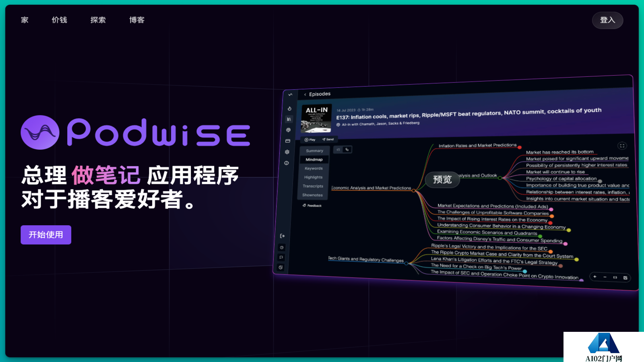
Task: Open the Shownotes tab
Action: [312, 195]
